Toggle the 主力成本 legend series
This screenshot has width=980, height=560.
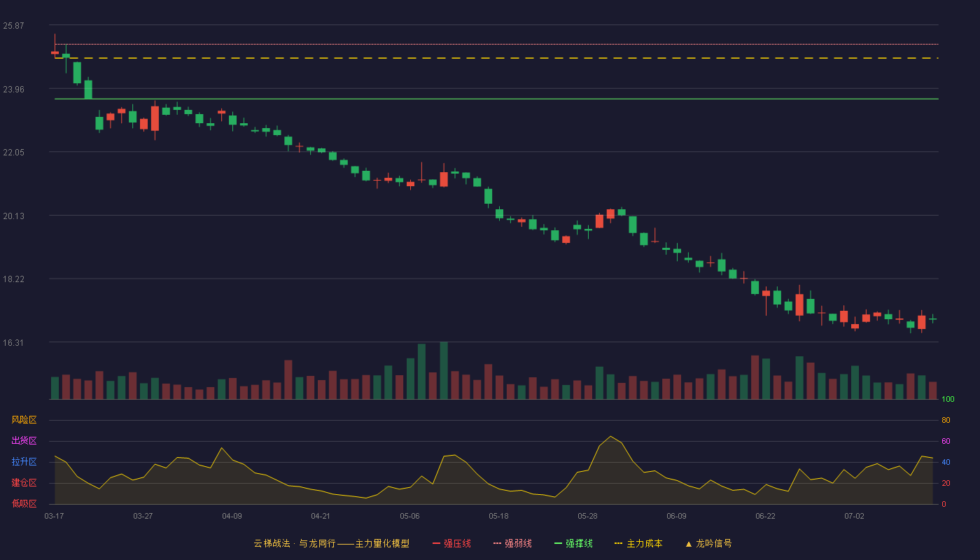638,543
